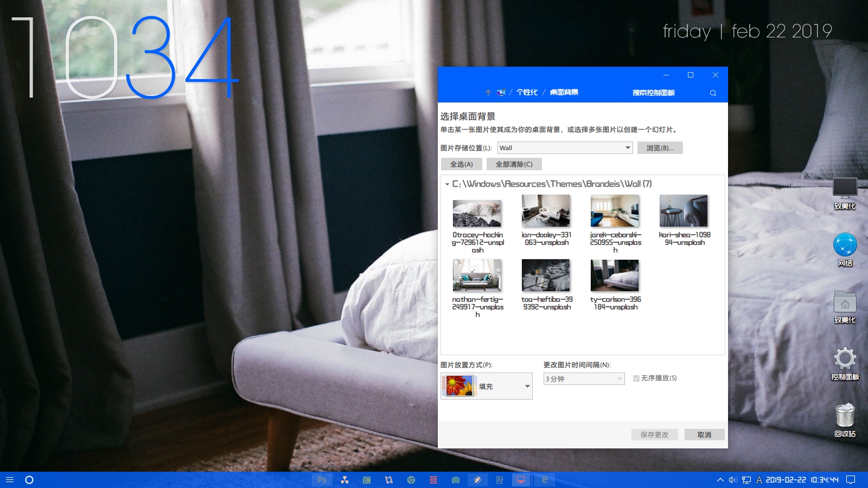Click the 全选(A) select all button
868x488 pixels.
[461, 164]
